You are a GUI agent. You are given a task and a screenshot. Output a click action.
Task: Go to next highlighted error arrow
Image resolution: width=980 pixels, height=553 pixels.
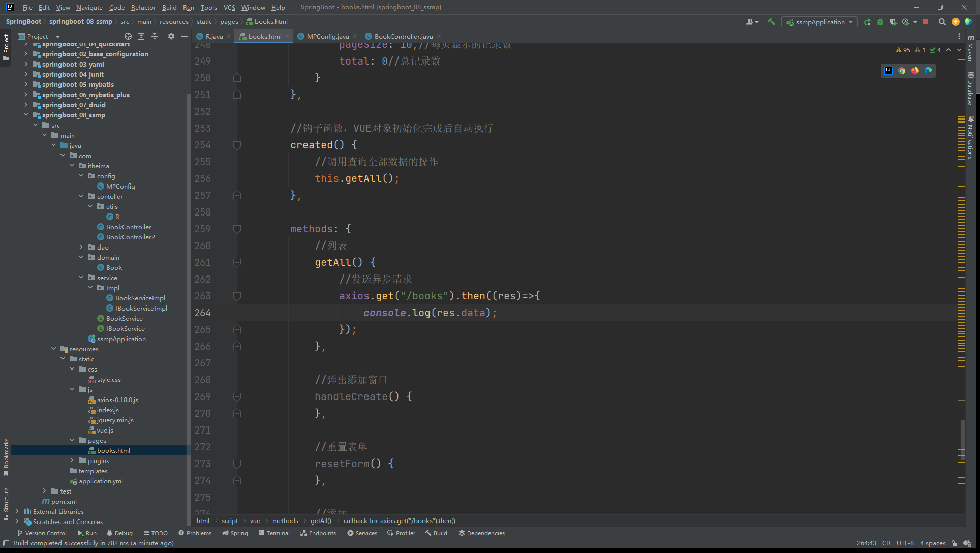[x=959, y=50]
